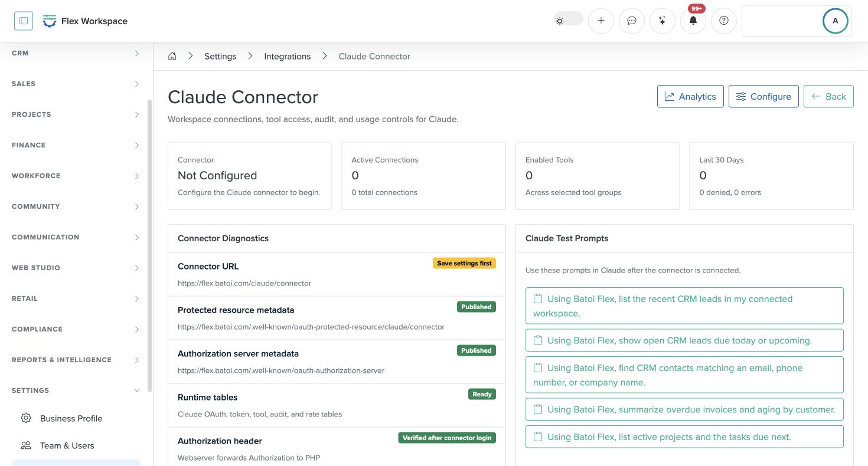The height and width of the screenshot is (466, 868).
Task: Click the plus quick-add icon
Action: (601, 21)
